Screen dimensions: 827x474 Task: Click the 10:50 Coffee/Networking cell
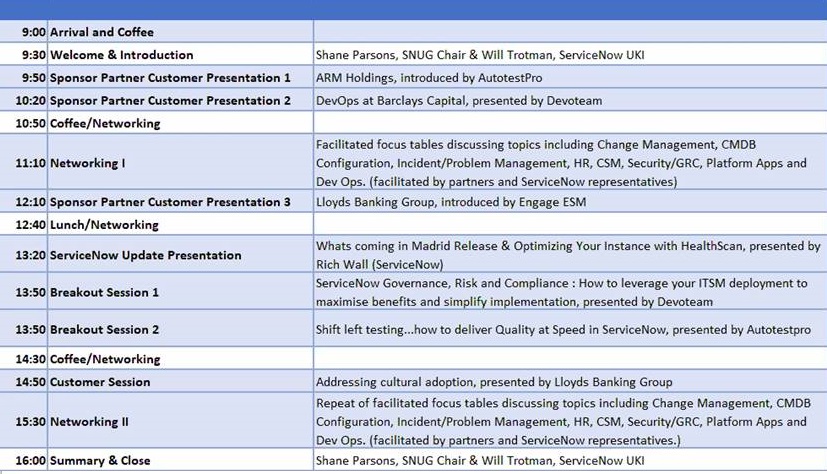click(180, 123)
